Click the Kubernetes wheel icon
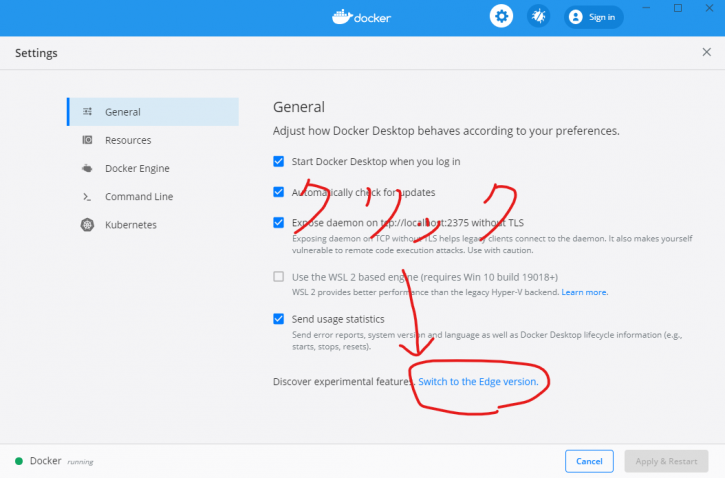 (x=87, y=225)
